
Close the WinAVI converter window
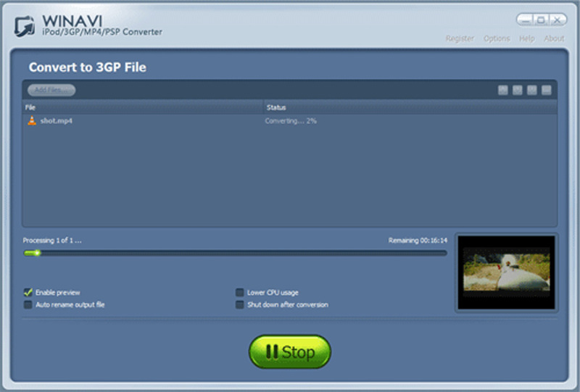coord(558,20)
